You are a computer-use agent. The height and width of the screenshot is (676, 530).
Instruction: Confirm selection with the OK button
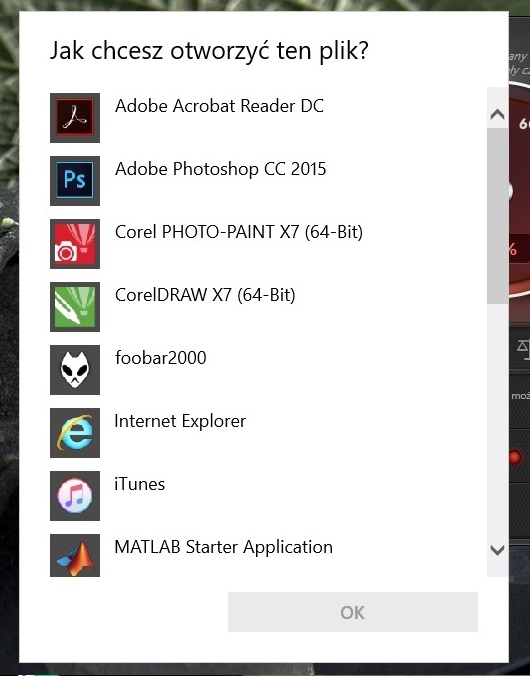(353, 612)
